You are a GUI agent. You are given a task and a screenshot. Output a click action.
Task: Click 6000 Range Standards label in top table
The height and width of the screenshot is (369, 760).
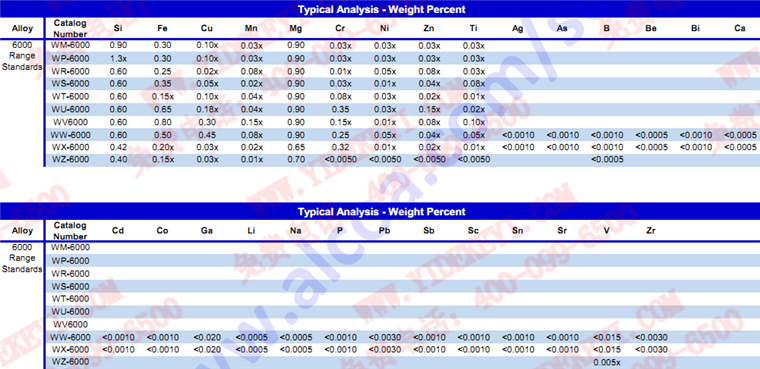tap(22, 56)
